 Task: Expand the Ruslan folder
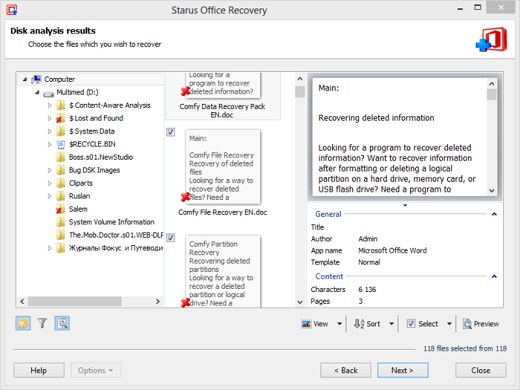(x=50, y=196)
